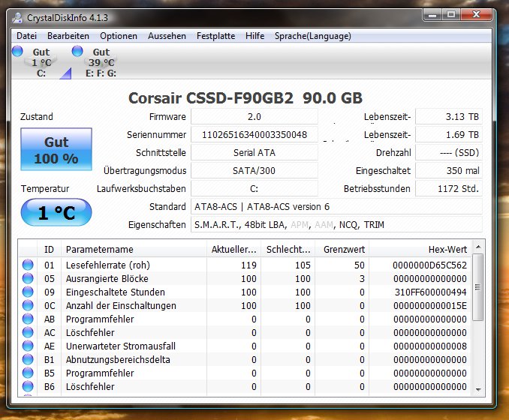Click the Gut 100 % health status box

(x=56, y=149)
